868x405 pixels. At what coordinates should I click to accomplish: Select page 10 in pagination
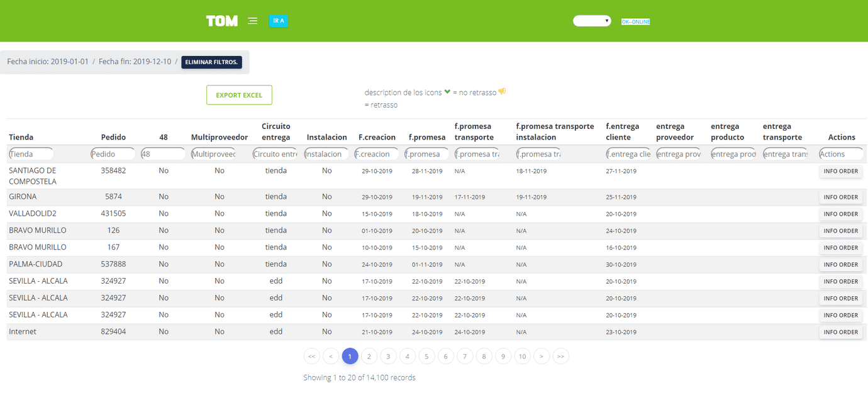(522, 357)
